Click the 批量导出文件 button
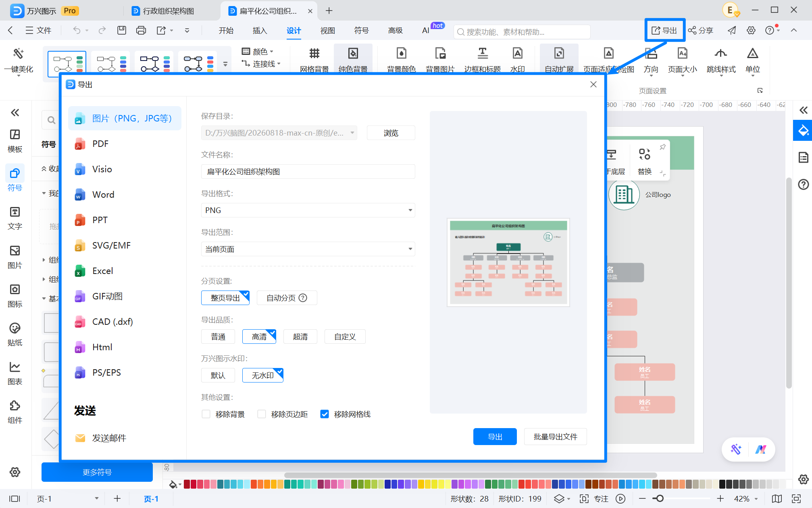 click(x=556, y=437)
